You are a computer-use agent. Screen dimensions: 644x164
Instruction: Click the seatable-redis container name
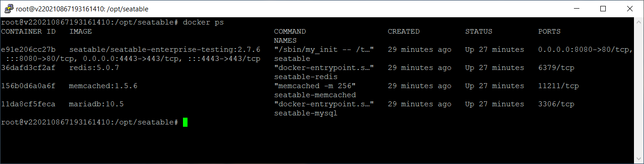(306, 77)
